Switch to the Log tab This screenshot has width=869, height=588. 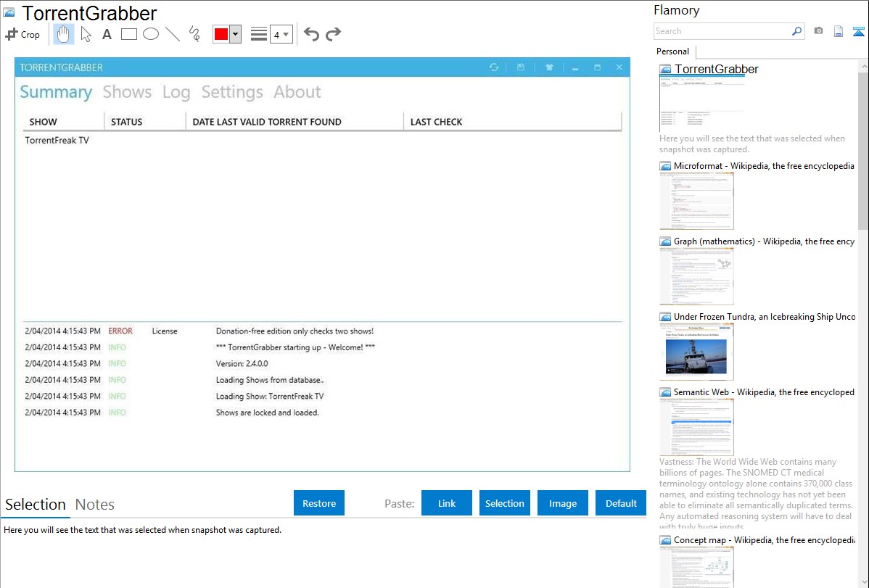pyautogui.click(x=176, y=92)
